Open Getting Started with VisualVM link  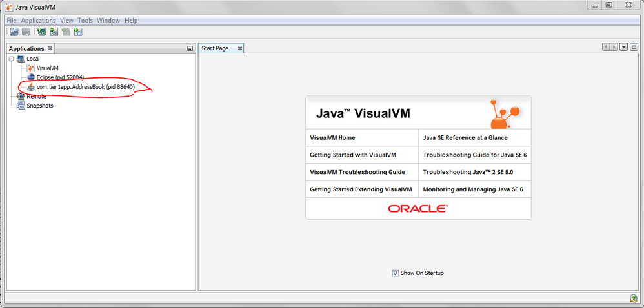click(x=353, y=155)
